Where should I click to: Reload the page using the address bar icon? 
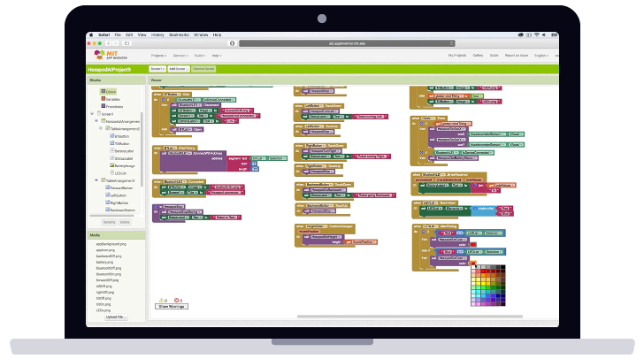click(x=451, y=43)
